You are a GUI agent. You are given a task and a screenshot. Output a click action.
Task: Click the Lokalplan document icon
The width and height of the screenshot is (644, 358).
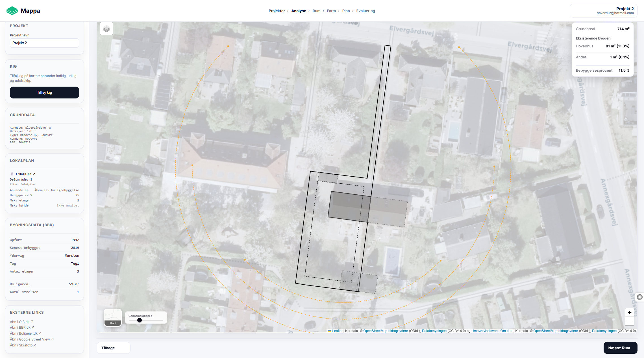coord(12,174)
